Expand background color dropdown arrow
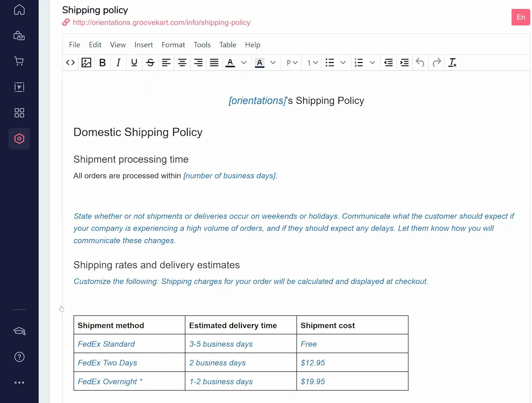Screen dimensions: 532x403 (273, 63)
